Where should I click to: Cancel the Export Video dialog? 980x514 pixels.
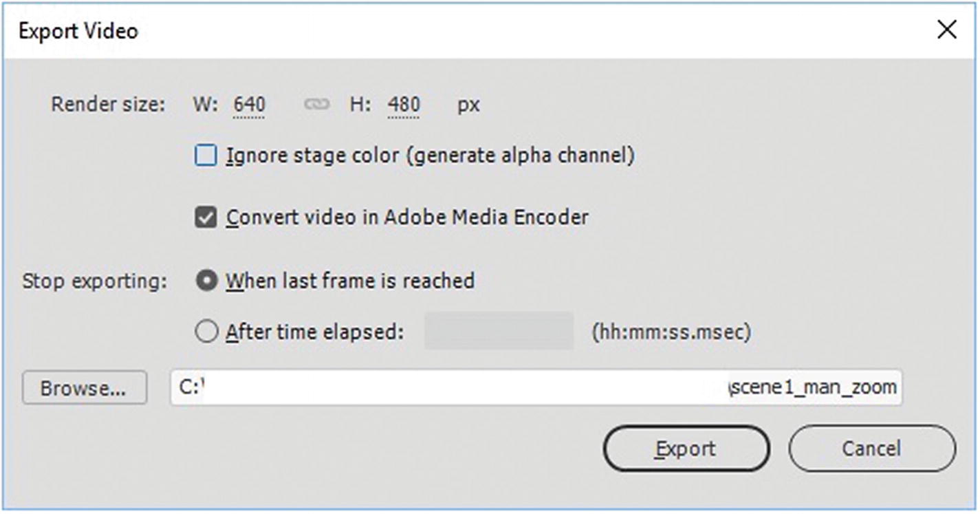(871, 449)
